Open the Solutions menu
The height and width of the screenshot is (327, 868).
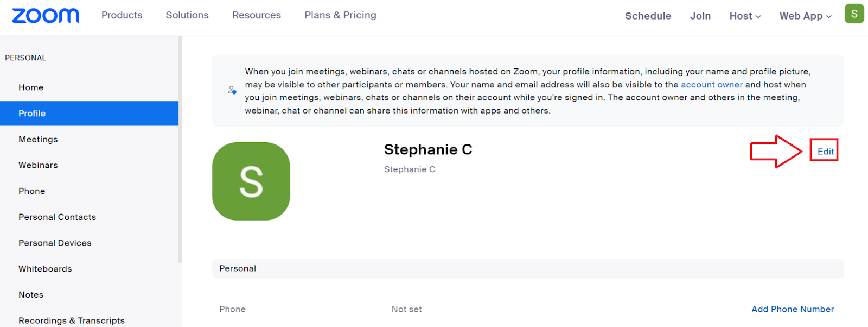pos(187,15)
